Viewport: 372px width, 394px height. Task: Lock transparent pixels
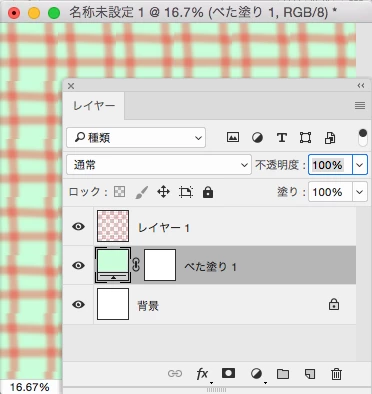click(x=119, y=192)
